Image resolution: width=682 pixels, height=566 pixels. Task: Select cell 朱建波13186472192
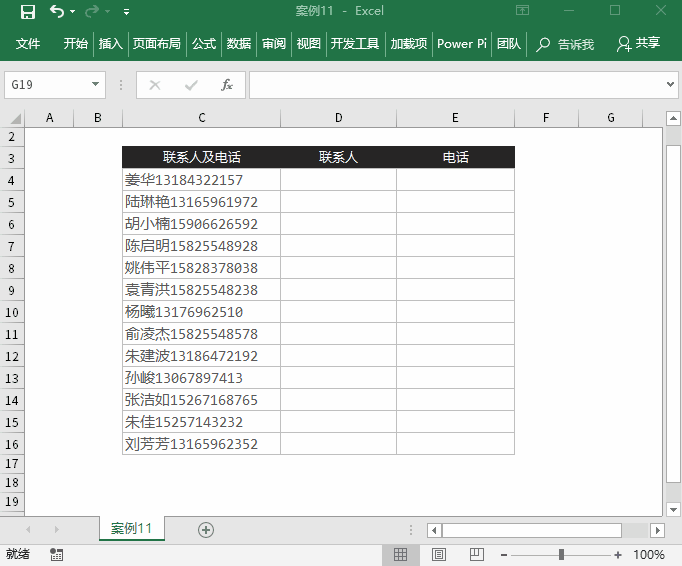click(x=201, y=356)
